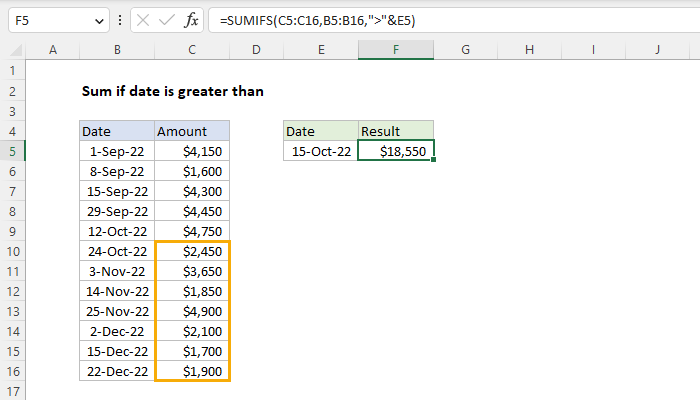
Task: Select the amount cell $1,600
Action: point(192,171)
